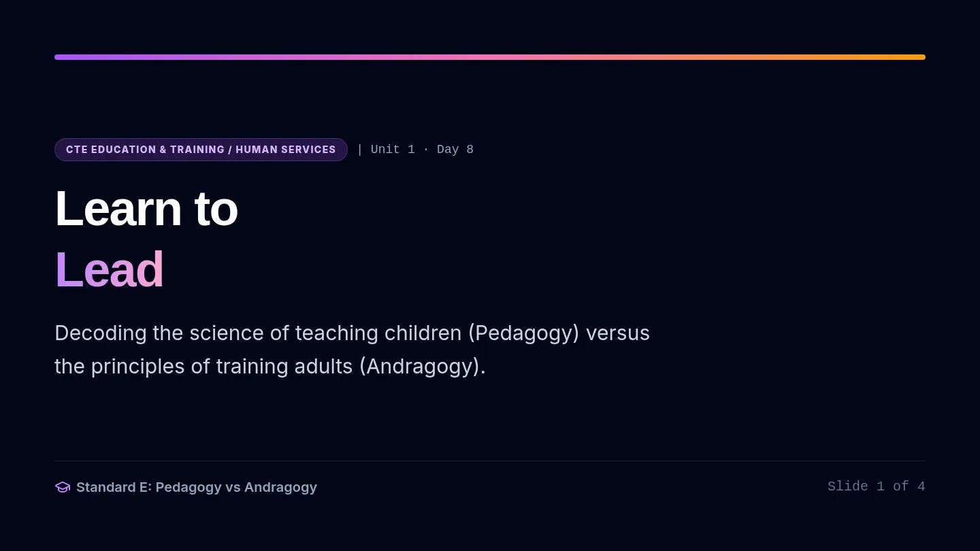Click the 'Standard E: Pedagogy vs Andragogy' footer text
This screenshot has height=551, width=980.
pos(197,487)
